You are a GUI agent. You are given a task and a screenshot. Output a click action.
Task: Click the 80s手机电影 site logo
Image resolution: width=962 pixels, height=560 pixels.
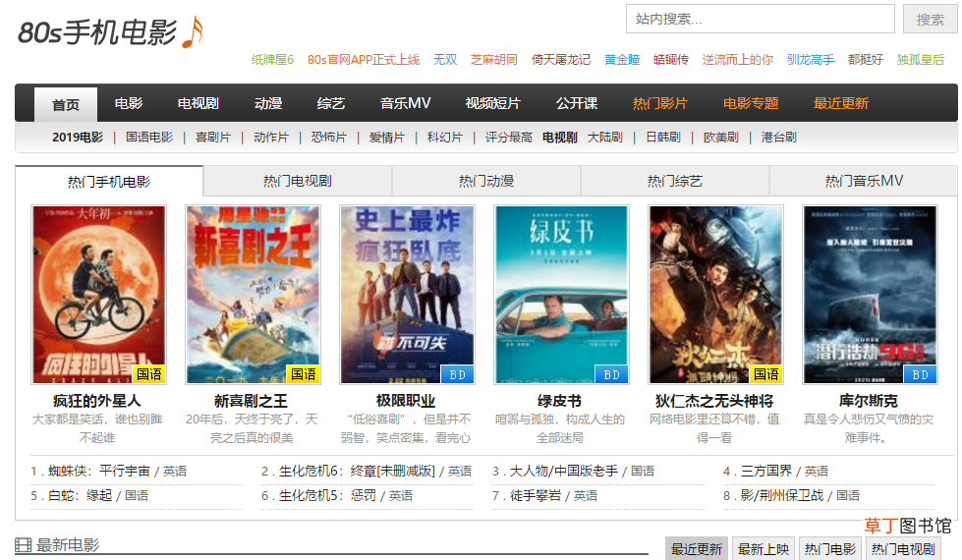click(110, 31)
